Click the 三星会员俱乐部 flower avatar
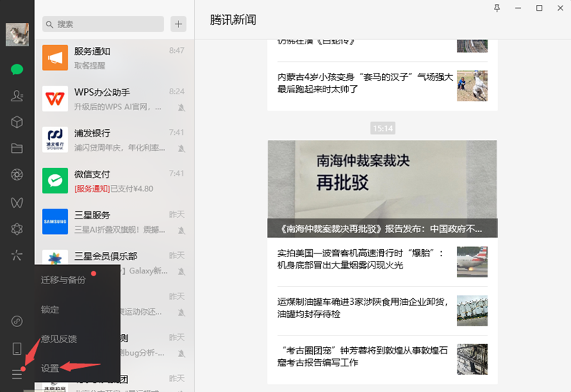The height and width of the screenshot is (392, 571). pos(55,258)
